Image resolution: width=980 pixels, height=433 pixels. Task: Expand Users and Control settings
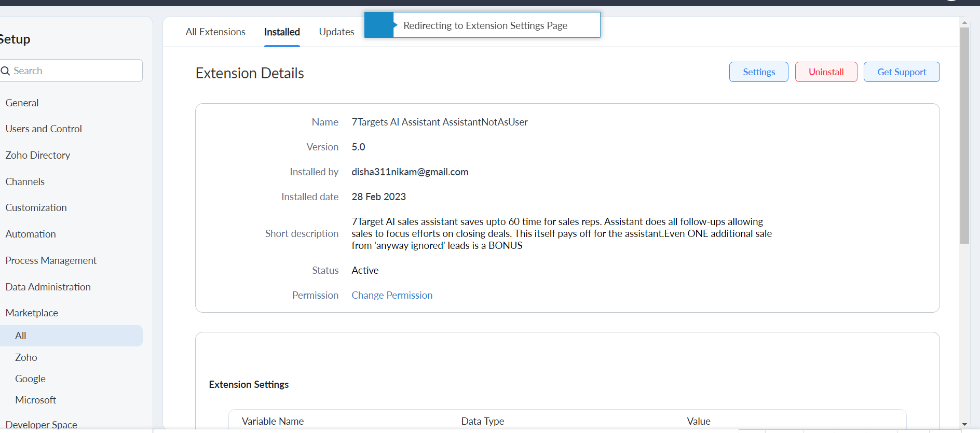tap(44, 129)
